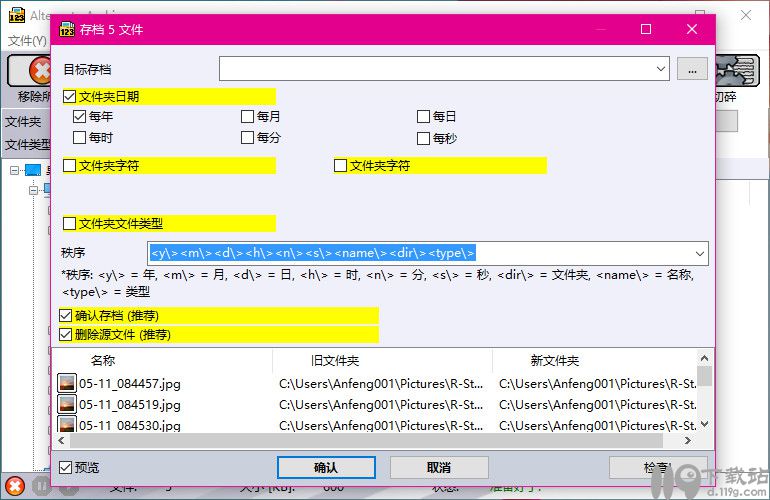Select the 05-11_084457.jpg thumbnail icon
The height and width of the screenshot is (500, 770).
[67, 383]
